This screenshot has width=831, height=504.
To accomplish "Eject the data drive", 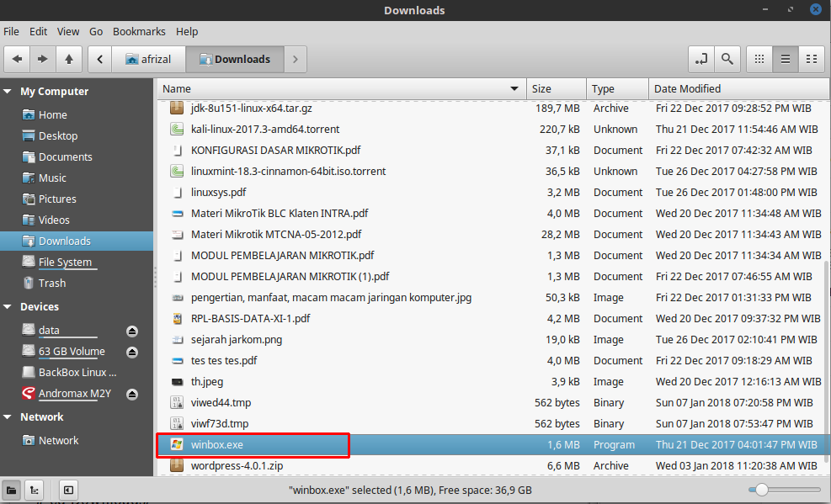I will (x=132, y=332).
